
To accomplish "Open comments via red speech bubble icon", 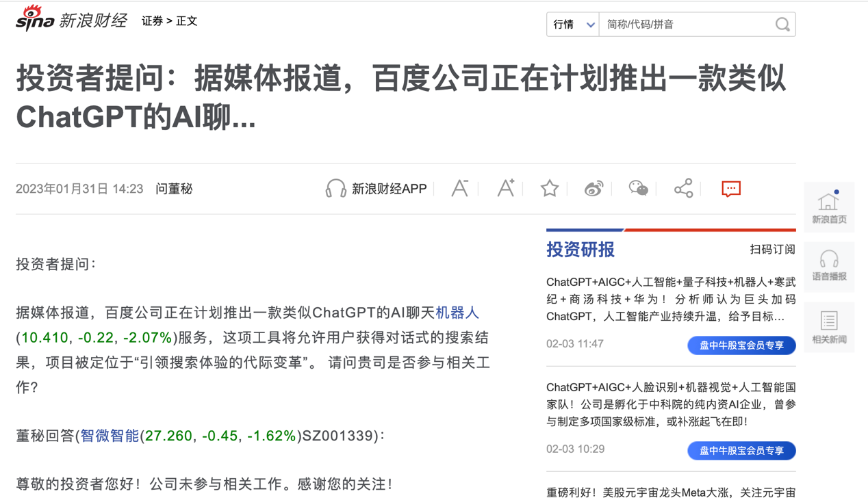I will click(731, 188).
